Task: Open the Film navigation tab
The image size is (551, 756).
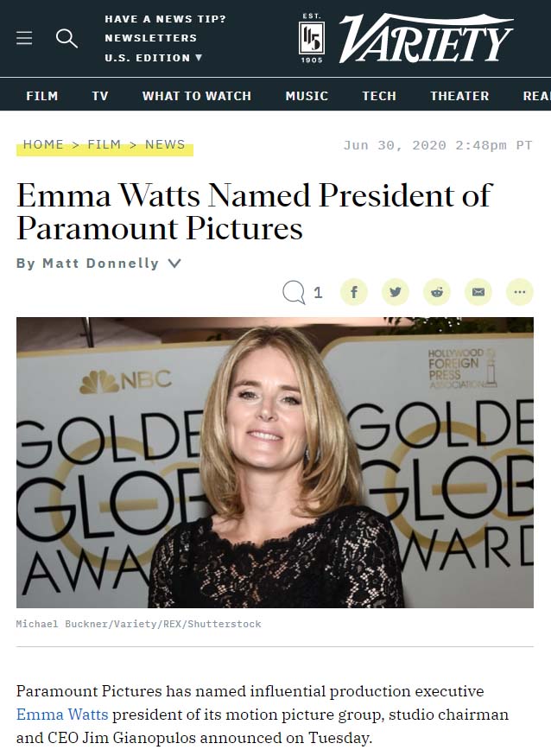Action: (x=42, y=96)
